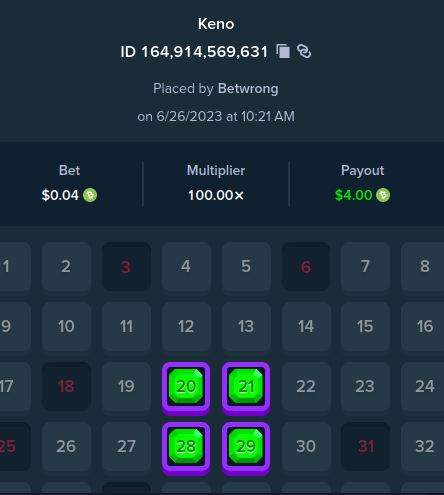Toggle keno tile number 6
444x495 pixels.
306,267
